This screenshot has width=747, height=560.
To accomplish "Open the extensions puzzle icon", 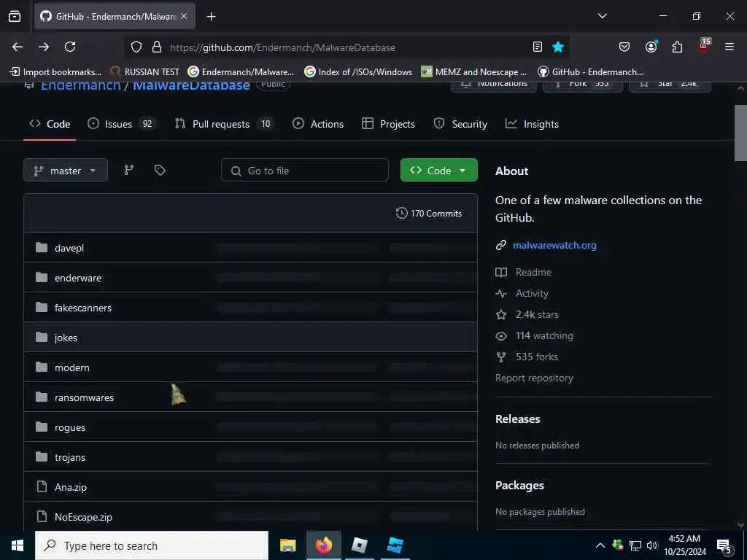I will pyautogui.click(x=677, y=47).
